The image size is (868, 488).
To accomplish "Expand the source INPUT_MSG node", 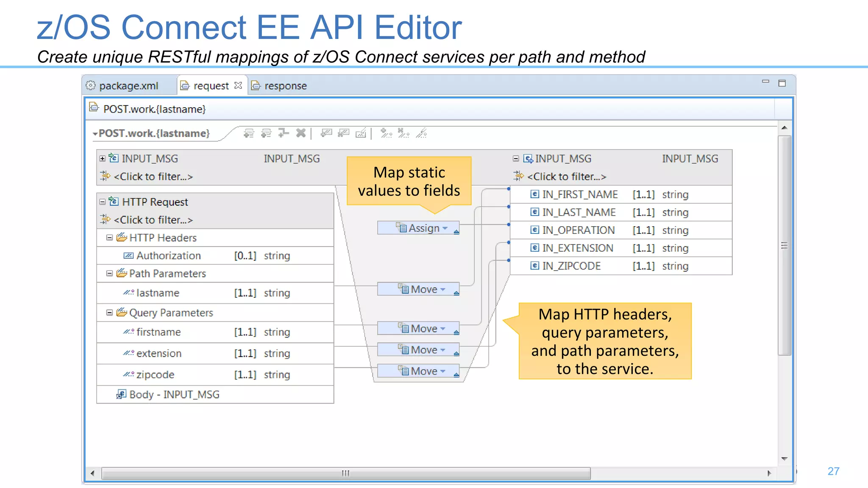I will click(102, 158).
